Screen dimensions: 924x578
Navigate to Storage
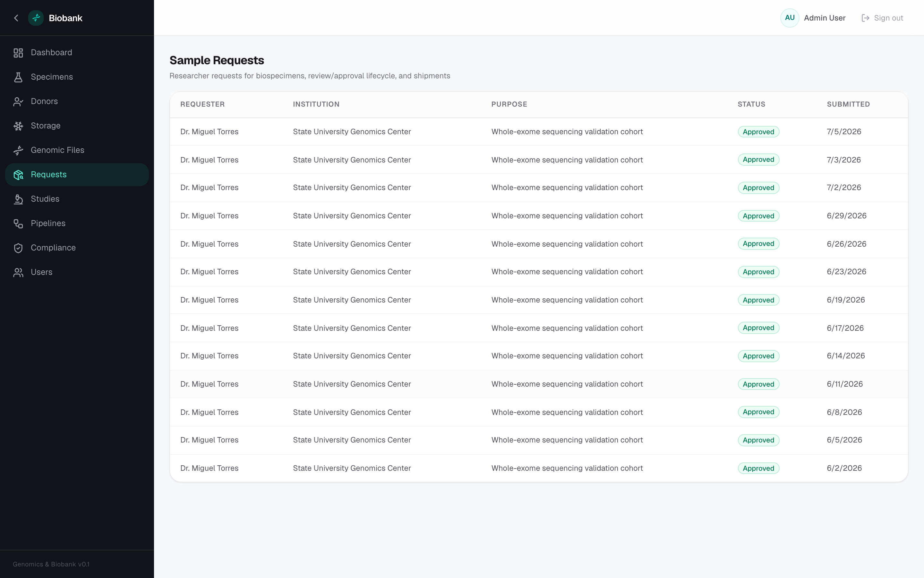click(77, 126)
